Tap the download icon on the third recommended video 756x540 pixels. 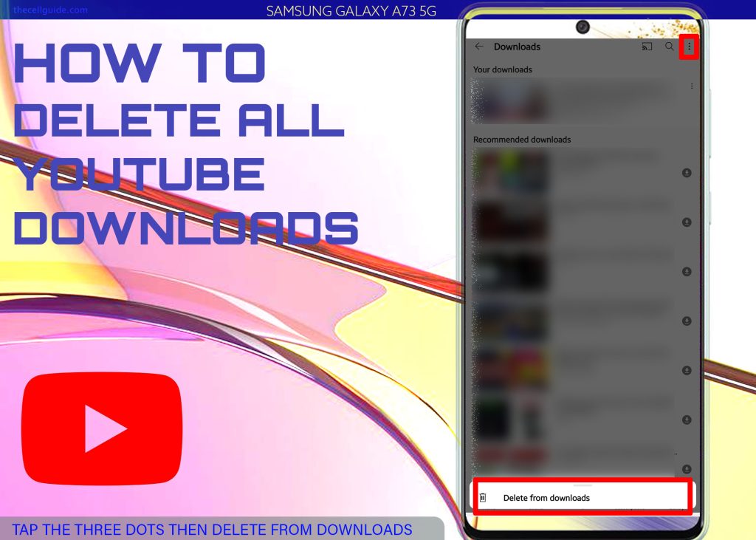point(687,272)
